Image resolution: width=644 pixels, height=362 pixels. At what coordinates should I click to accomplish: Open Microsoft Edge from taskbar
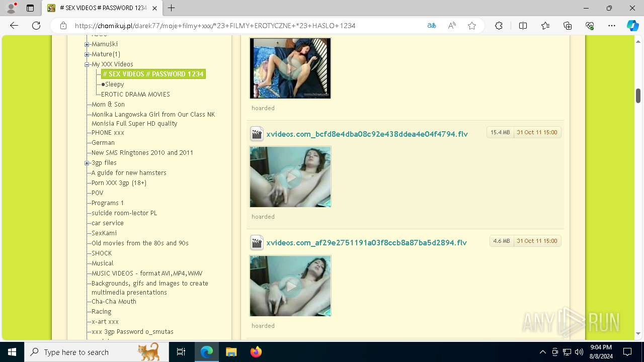[x=207, y=352]
